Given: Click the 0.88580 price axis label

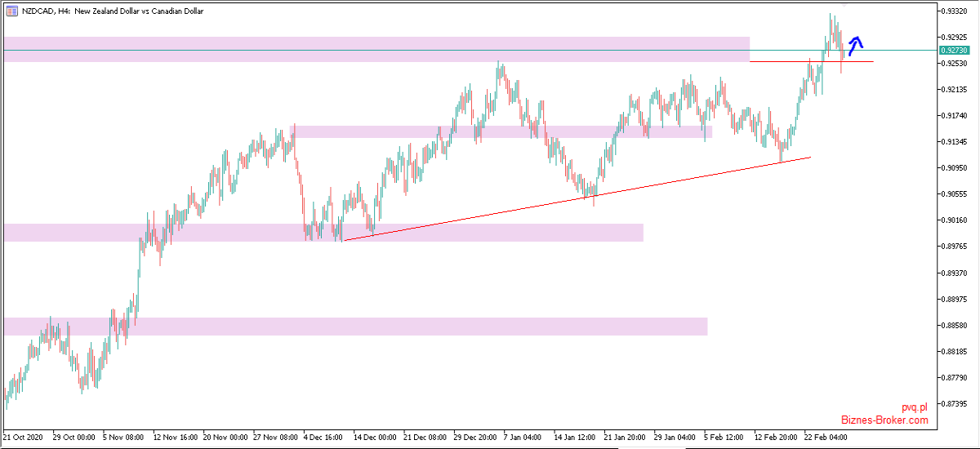Looking at the screenshot, I should click(954, 325).
